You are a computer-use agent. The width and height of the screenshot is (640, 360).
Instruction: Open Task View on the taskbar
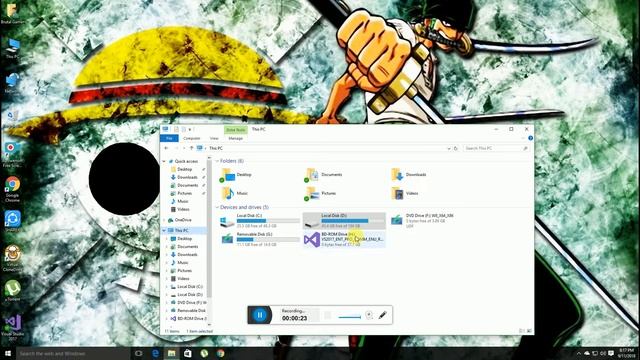click(x=138, y=353)
